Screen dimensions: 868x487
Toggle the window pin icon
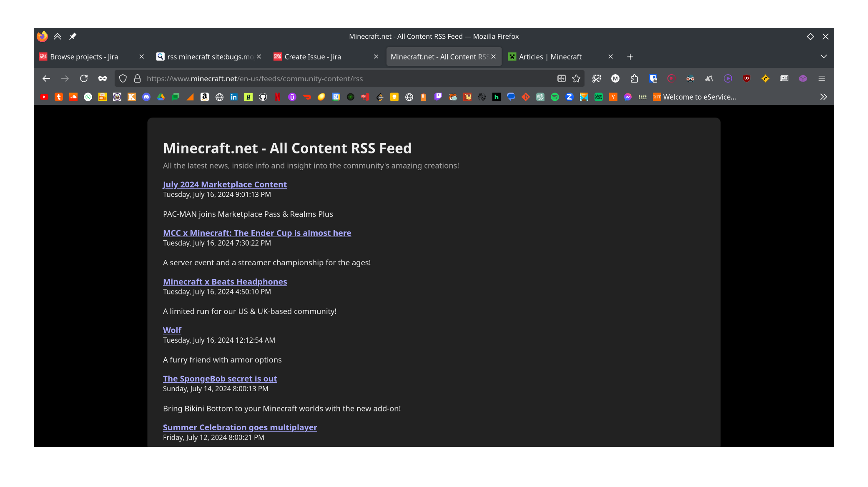tap(73, 36)
